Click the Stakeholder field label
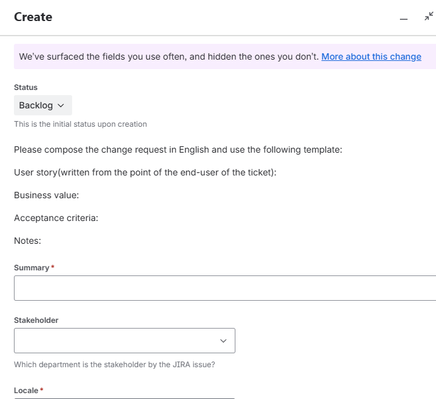The width and height of the screenshot is (436, 399). [36, 320]
